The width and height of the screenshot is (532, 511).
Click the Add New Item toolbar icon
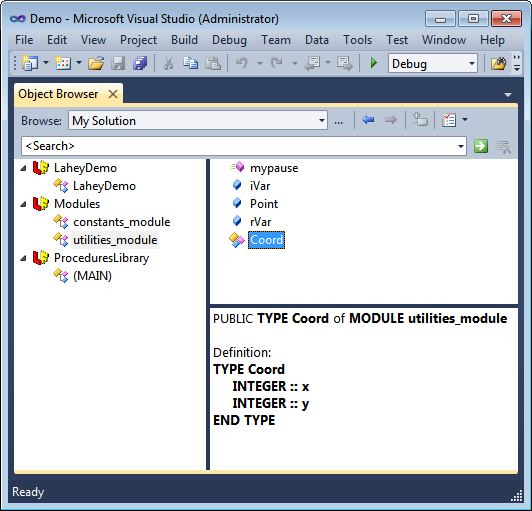(x=63, y=63)
